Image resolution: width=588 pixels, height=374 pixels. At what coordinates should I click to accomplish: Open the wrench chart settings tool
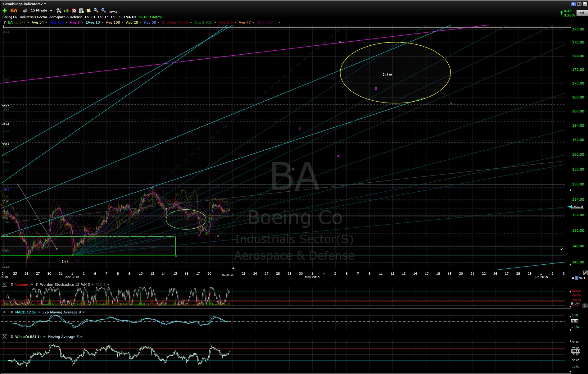(59, 11)
